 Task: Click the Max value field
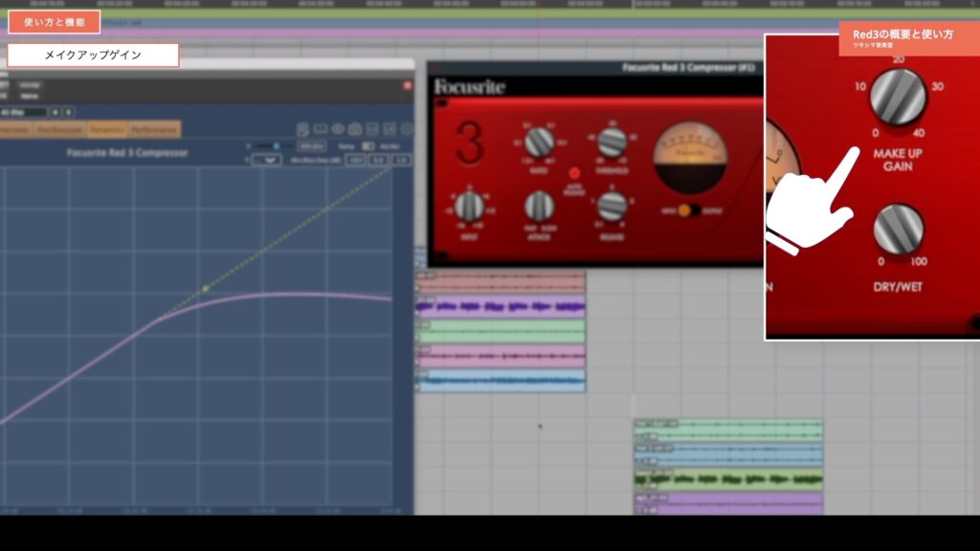coord(379,160)
